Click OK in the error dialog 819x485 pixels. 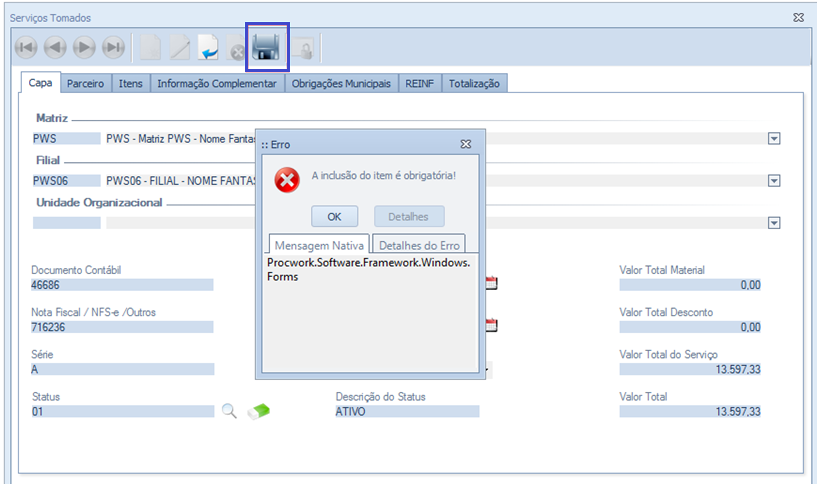(334, 217)
